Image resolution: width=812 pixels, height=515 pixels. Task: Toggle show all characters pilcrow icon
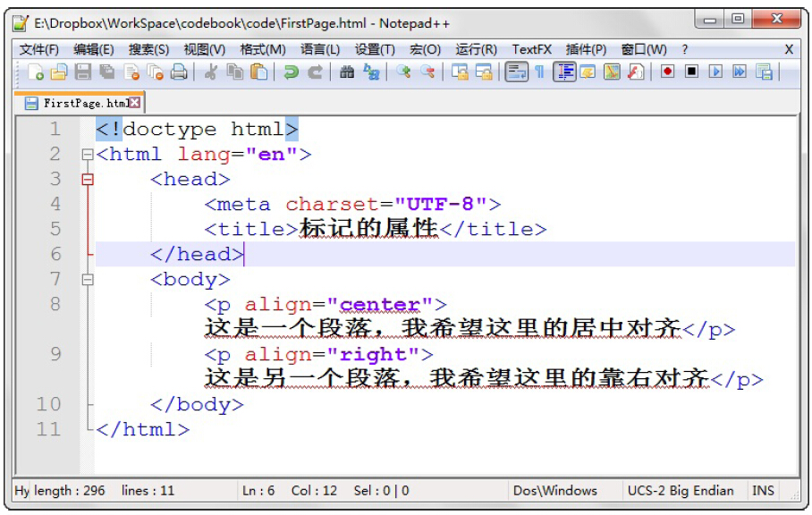[539, 72]
